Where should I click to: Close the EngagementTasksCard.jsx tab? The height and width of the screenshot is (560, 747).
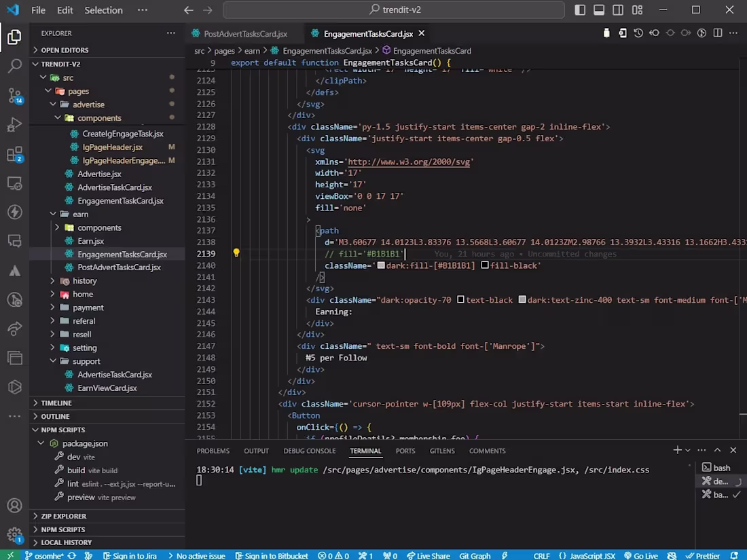point(421,33)
